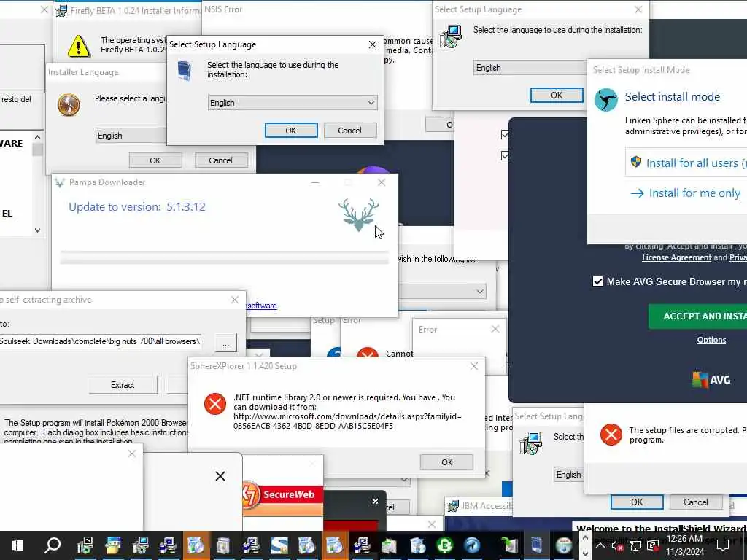Close the blank white popup with black X

[x=220, y=476]
